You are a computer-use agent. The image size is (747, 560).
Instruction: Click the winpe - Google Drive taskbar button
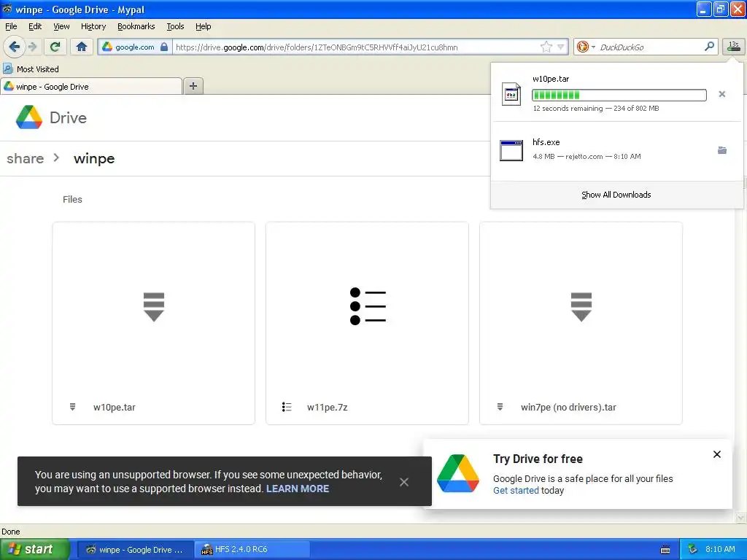135,549
